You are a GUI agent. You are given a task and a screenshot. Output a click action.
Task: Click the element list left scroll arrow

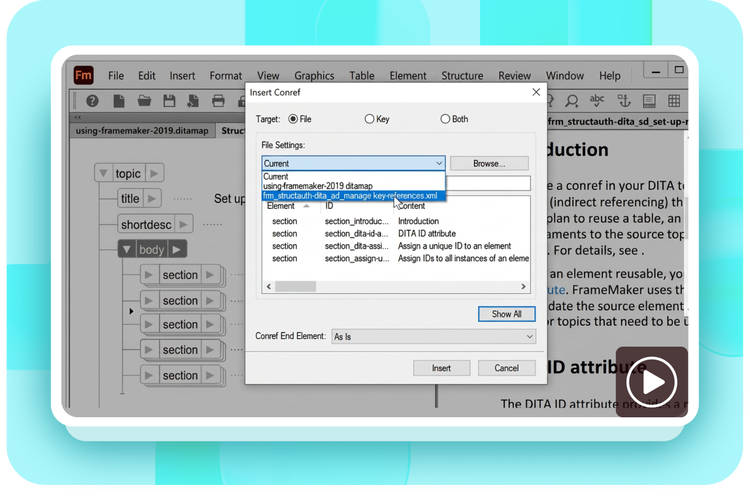tap(269, 286)
